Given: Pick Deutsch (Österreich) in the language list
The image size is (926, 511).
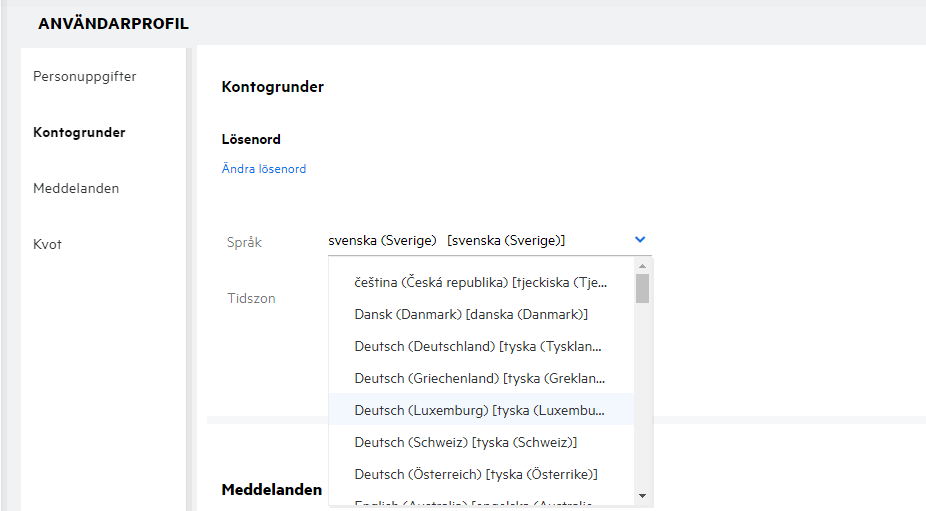Looking at the screenshot, I should (476, 474).
